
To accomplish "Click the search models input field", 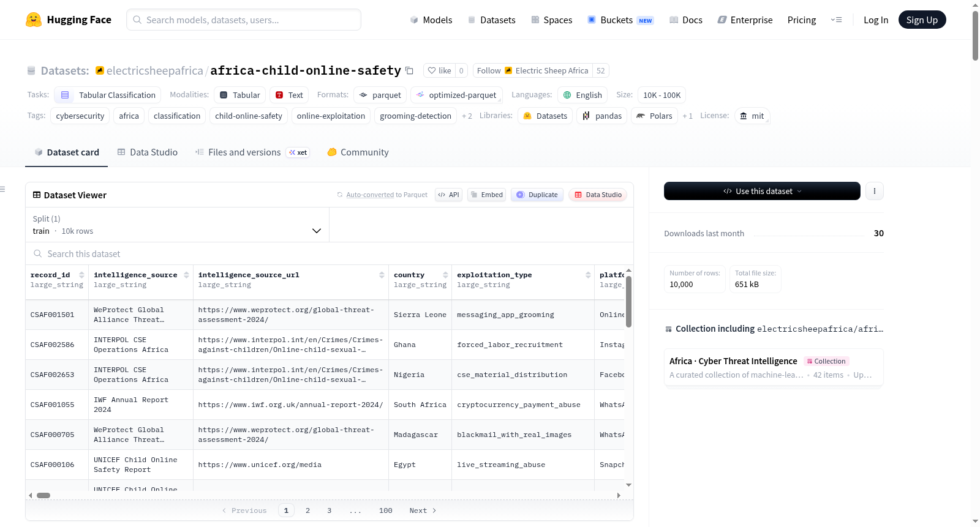I will [244, 20].
